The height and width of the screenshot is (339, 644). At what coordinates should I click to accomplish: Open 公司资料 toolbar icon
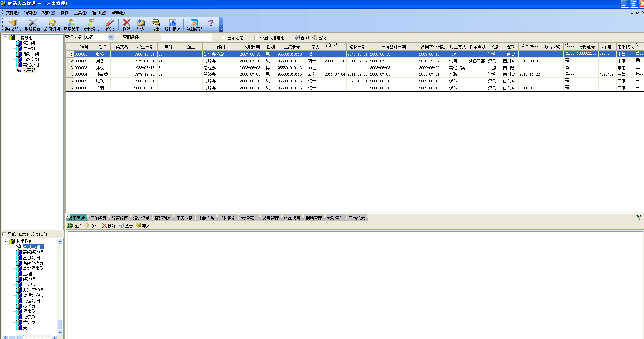[52, 25]
